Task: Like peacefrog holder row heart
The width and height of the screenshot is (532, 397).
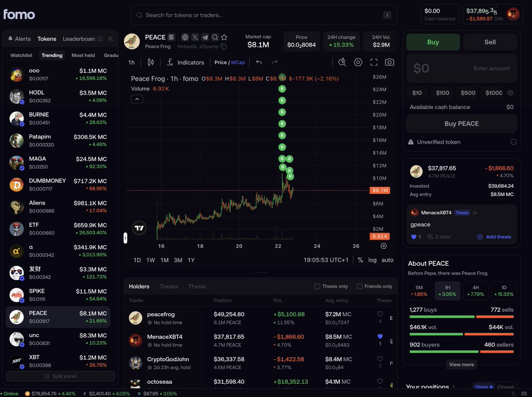Action: point(380,314)
